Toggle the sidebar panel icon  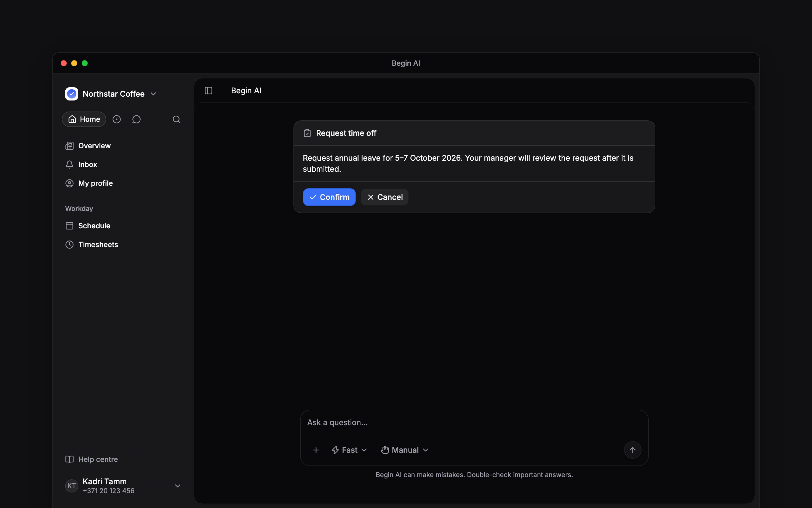[208, 91]
